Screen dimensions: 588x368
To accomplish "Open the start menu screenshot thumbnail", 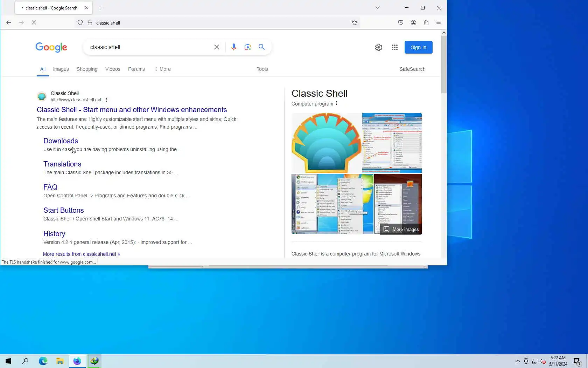I will tap(332, 204).
